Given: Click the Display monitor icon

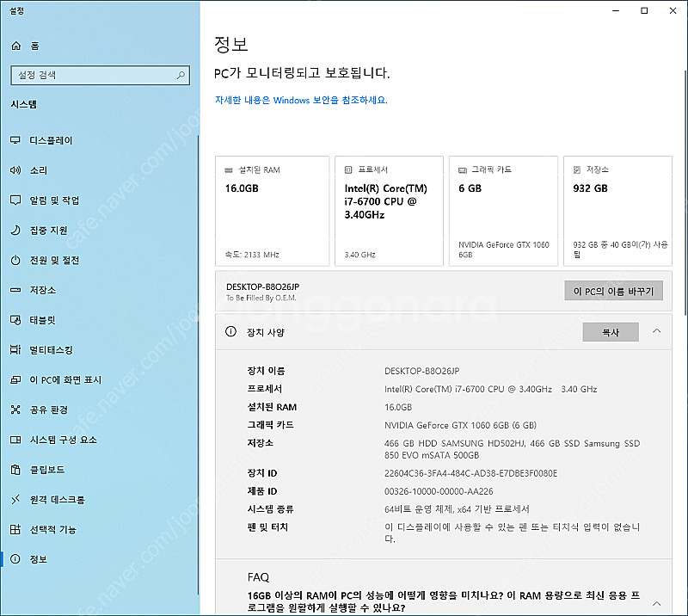Looking at the screenshot, I should [15, 140].
